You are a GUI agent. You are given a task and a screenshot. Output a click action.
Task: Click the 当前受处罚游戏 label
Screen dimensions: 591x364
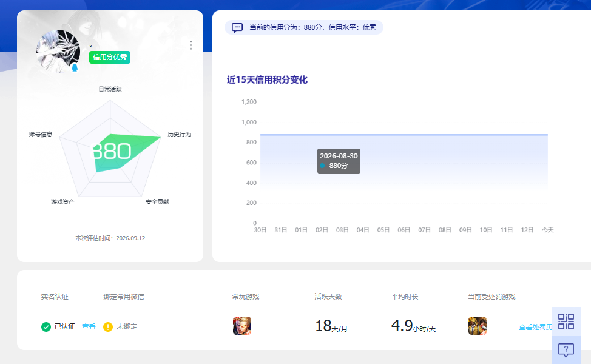tap(491, 297)
